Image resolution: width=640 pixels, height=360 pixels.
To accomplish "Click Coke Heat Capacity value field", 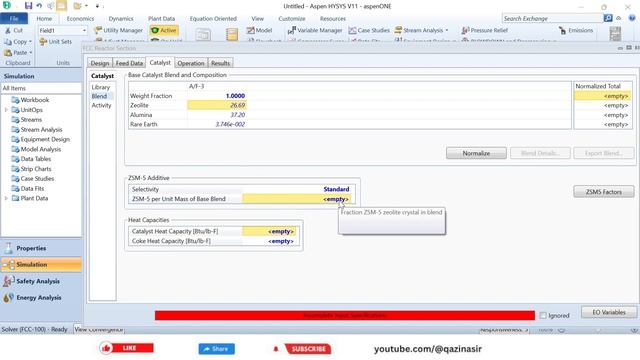I will (x=269, y=241).
